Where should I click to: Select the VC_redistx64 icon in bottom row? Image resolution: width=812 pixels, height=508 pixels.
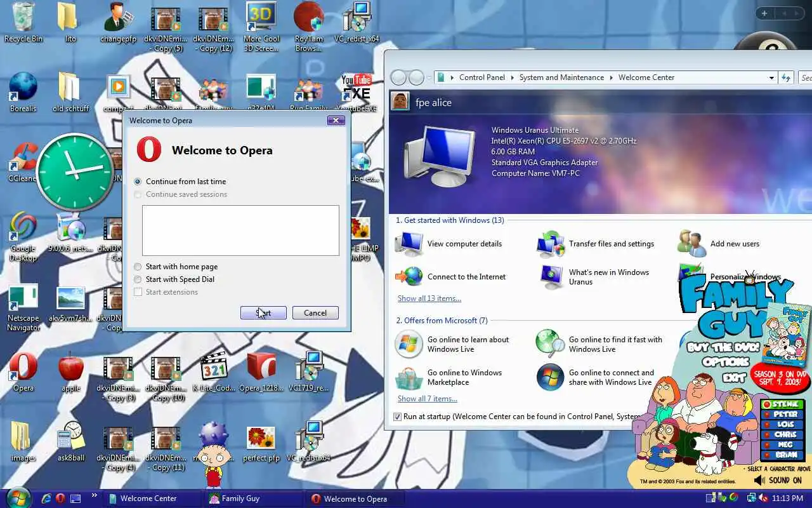pos(309,442)
